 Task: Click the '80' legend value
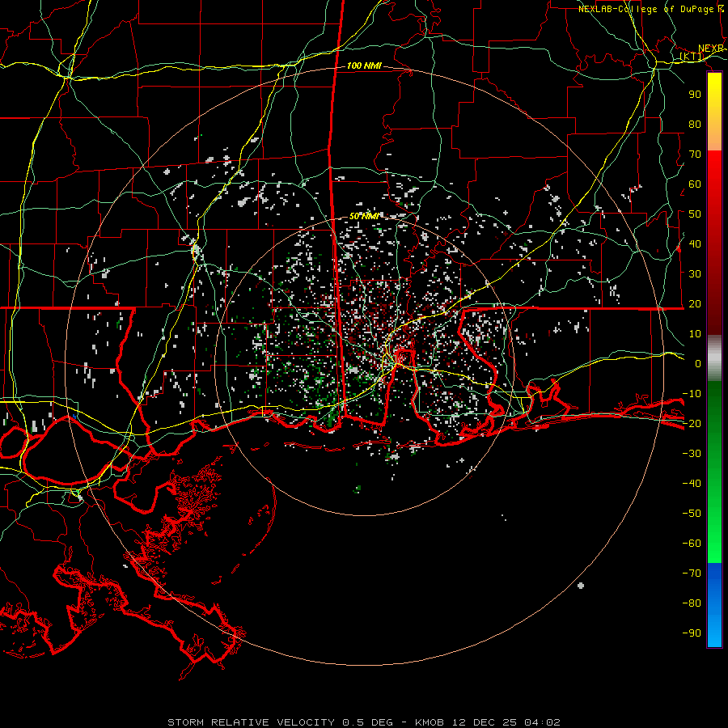(x=695, y=125)
